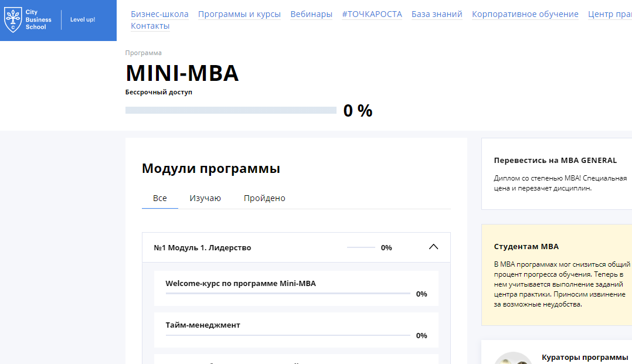Collapse the Модуль 1. Лидерство chevron
Screen dimensions: 632x364
433,247
